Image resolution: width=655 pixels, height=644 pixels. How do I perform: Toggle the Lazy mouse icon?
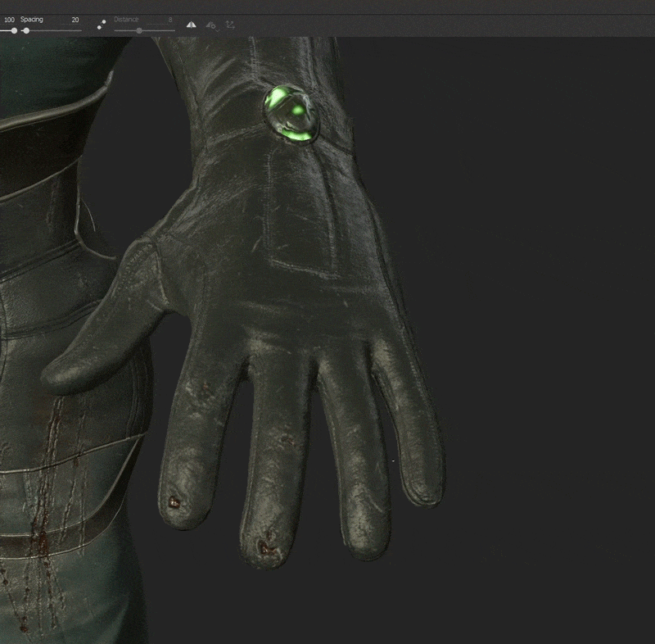tap(102, 25)
